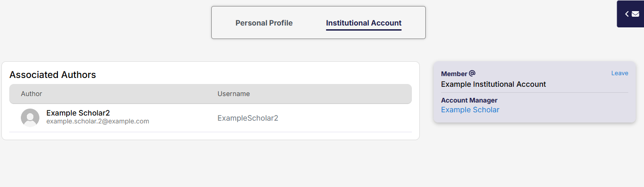Open the Example Scholar account manager link

(x=470, y=110)
